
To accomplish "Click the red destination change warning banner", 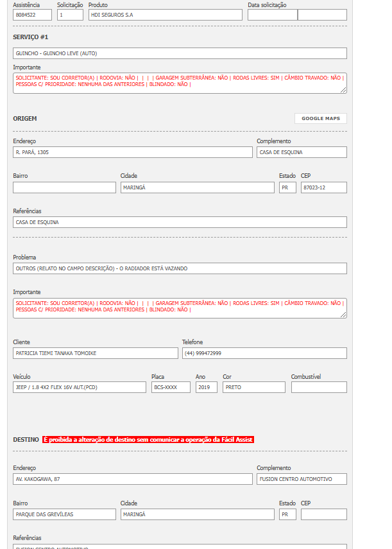I will pos(148,439).
